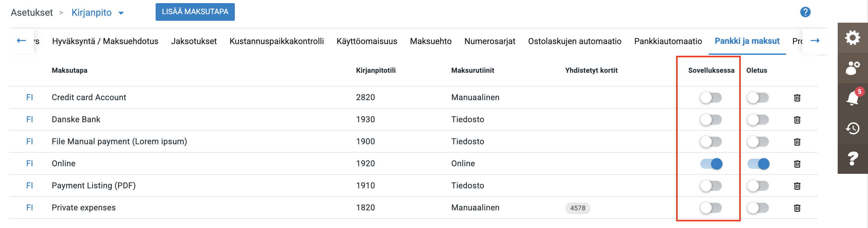Click the Lisää maksutapa button

point(195,12)
